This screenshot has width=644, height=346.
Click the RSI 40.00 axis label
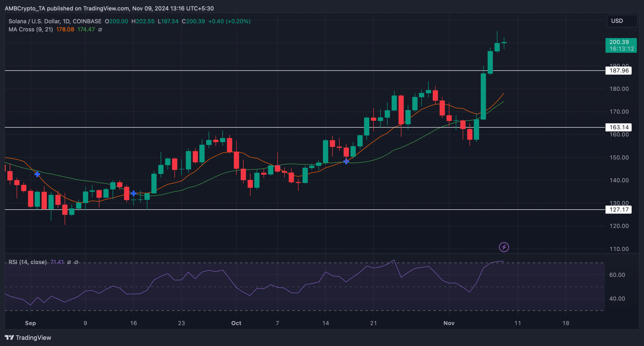click(x=617, y=299)
